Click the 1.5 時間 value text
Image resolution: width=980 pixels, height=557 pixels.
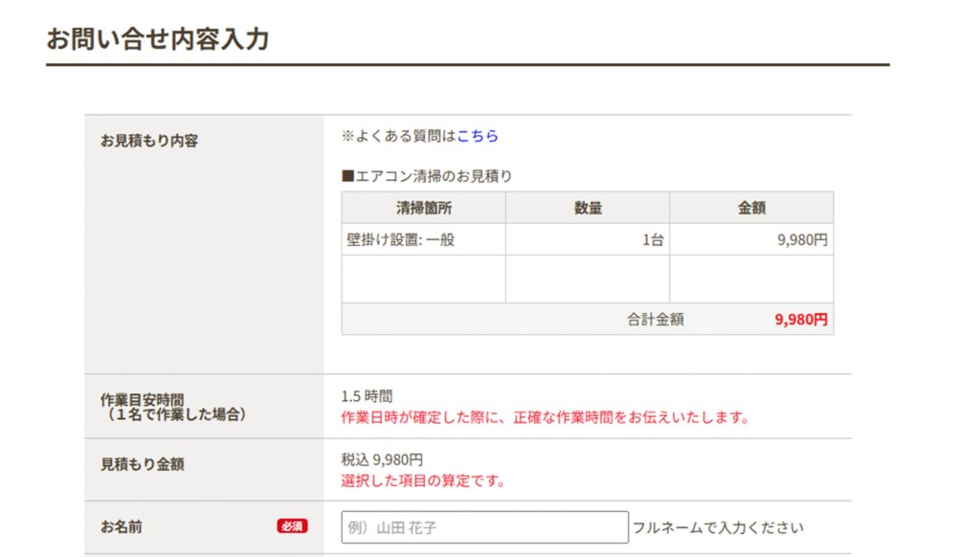tap(367, 396)
